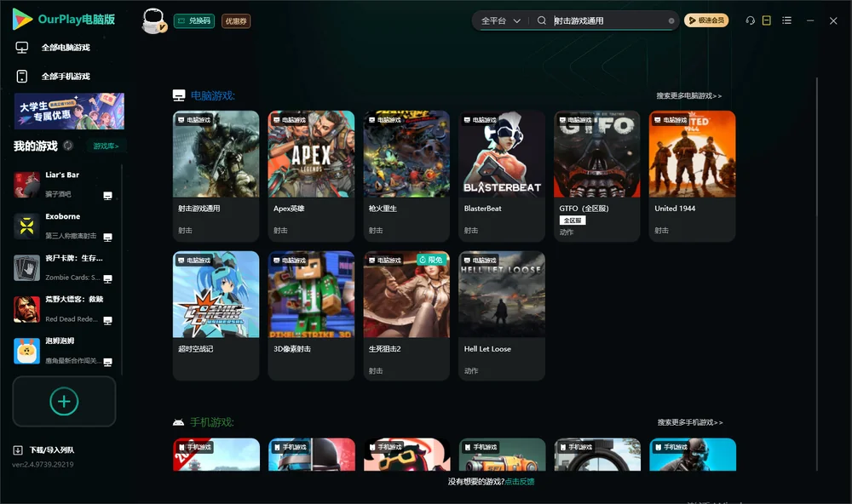Open Exoborne from my games
852x504 pixels.
point(64,226)
